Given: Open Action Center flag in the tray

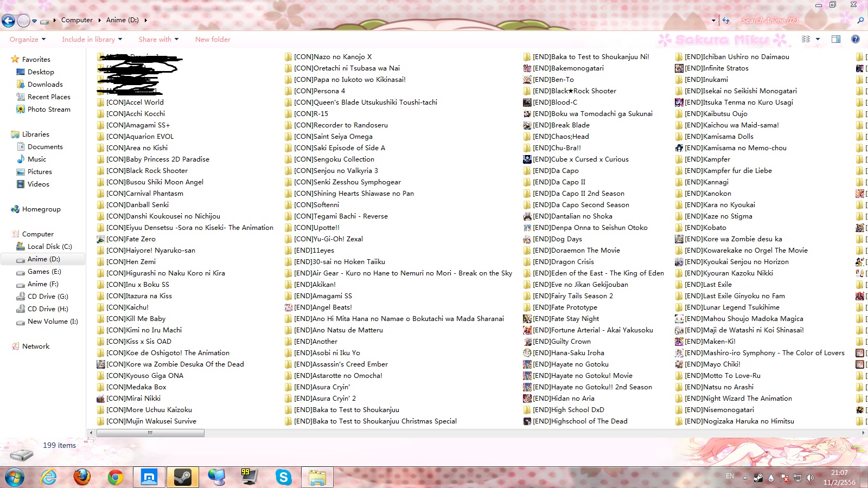Looking at the screenshot, I should pyautogui.click(x=784, y=478).
